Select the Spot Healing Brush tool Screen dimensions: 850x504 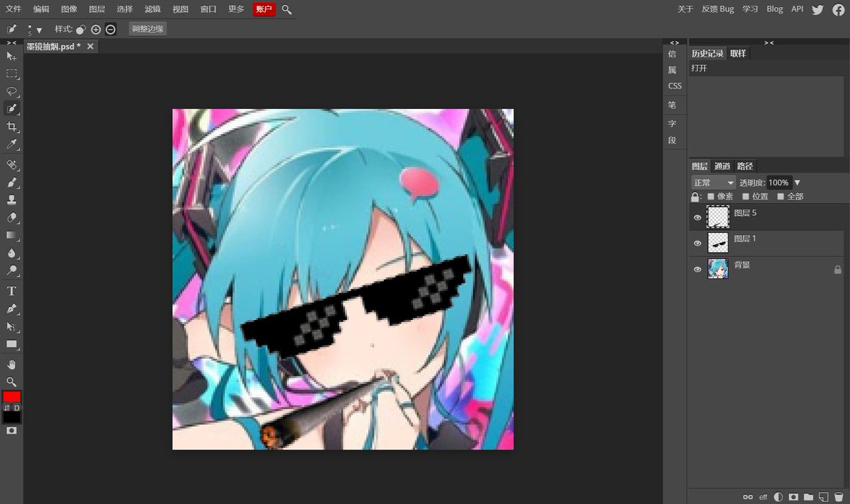(x=11, y=165)
